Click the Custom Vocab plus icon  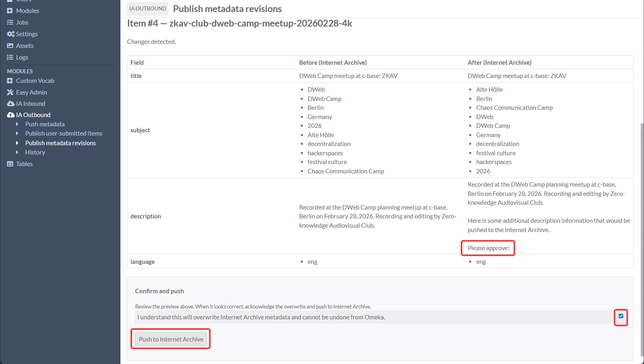[x=10, y=81]
